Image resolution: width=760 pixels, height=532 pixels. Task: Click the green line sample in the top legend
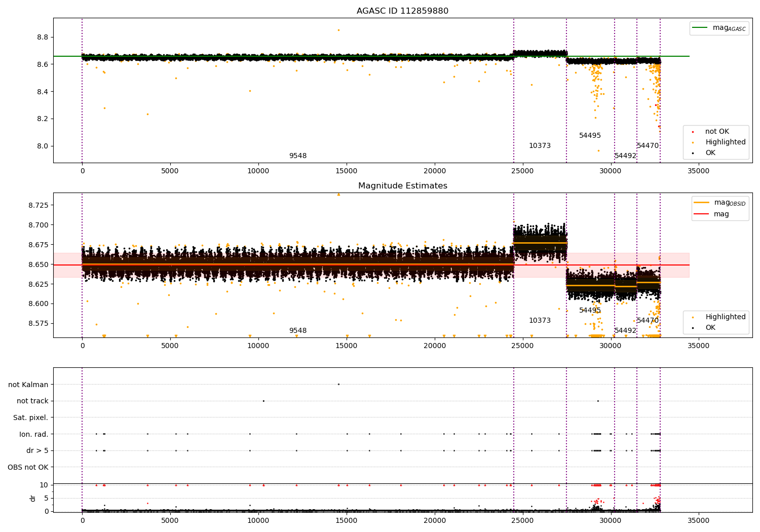pyautogui.click(x=701, y=28)
